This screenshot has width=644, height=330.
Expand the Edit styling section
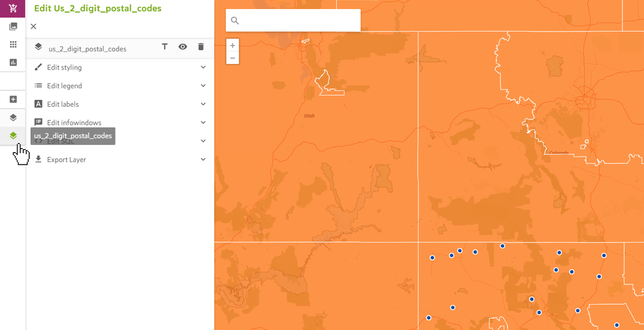[121, 67]
